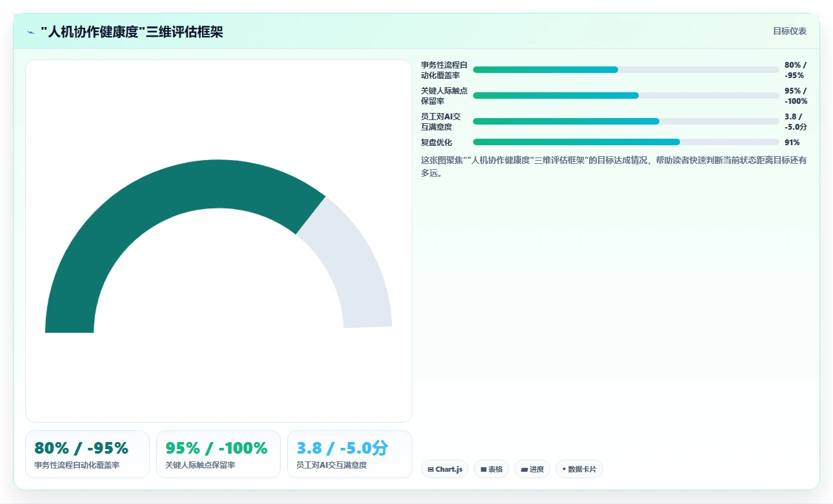Click the 关键人际触点保留率 progress label
This screenshot has width=833, height=504.
pyautogui.click(x=445, y=96)
